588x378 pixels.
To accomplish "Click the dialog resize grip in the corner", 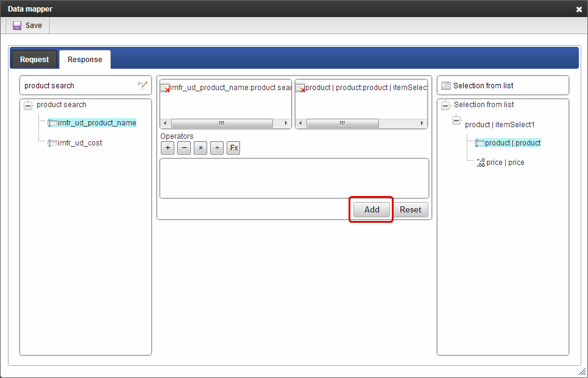I will [583, 372].
